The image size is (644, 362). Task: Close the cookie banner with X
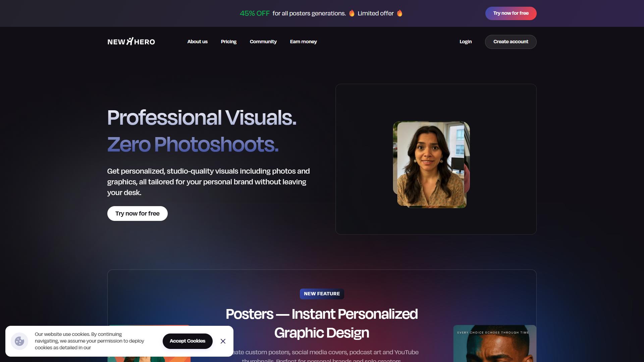[223, 341]
